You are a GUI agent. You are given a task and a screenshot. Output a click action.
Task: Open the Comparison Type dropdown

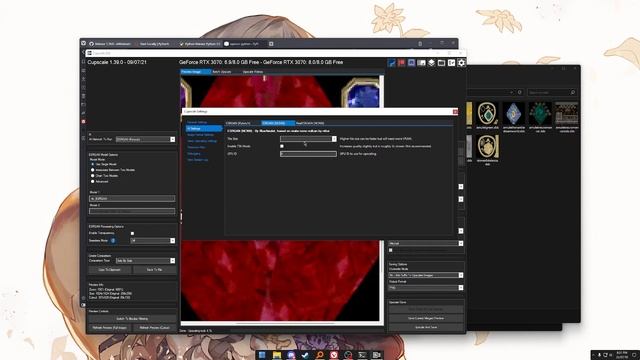[x=145, y=260]
